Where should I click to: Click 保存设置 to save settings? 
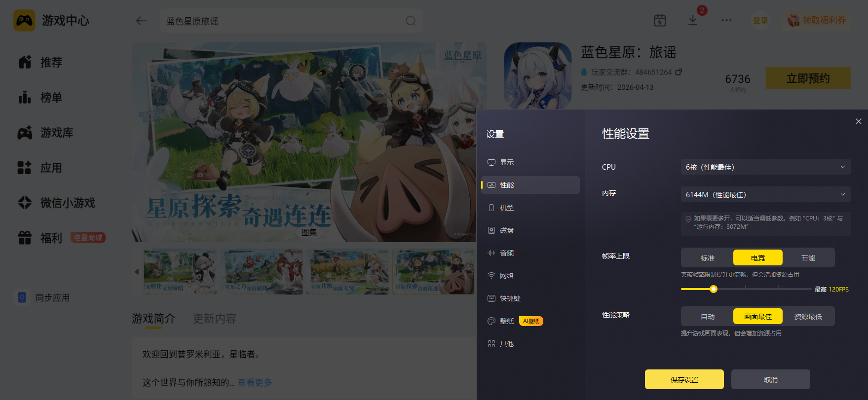click(x=684, y=379)
